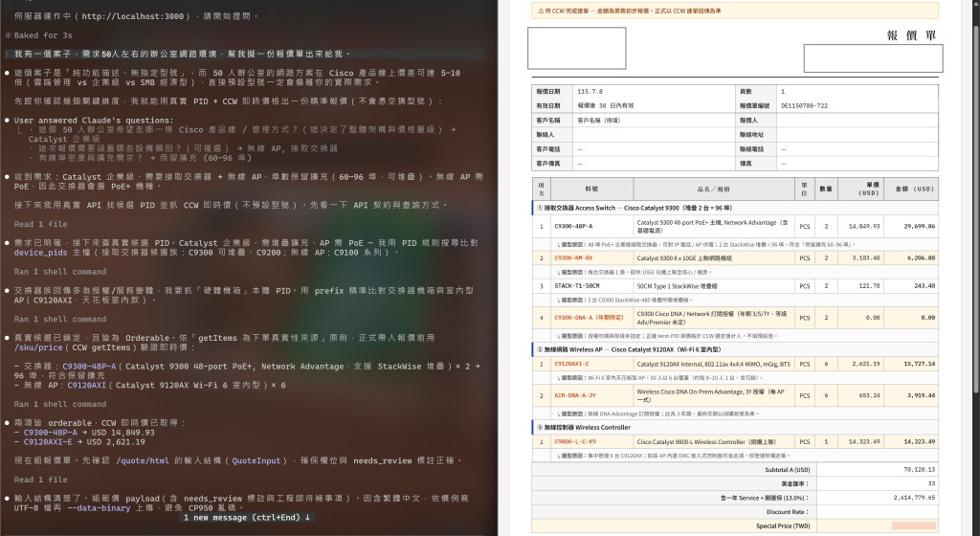Click C9120AXI in the terminal '無線 AP' line
Image resolution: width=980 pixels, height=536 pixels.
pyautogui.click(x=86, y=385)
